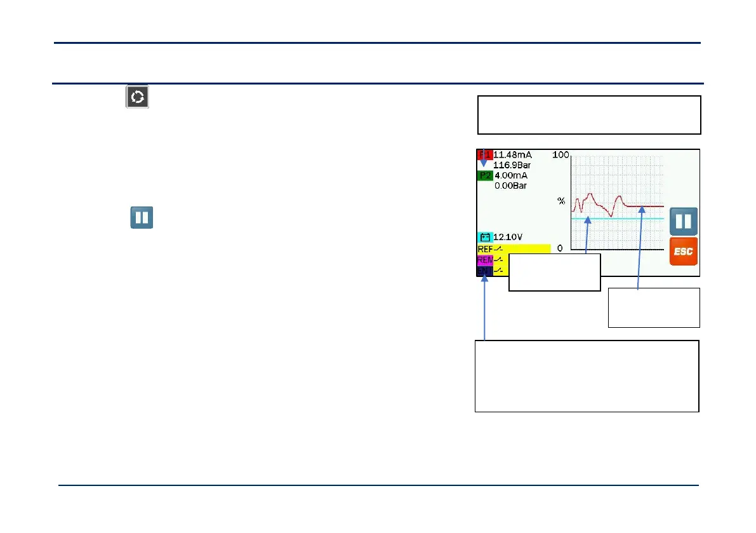This screenshot has width=756, height=533.
Task: Click the cyan battery icon
Action: (485, 238)
